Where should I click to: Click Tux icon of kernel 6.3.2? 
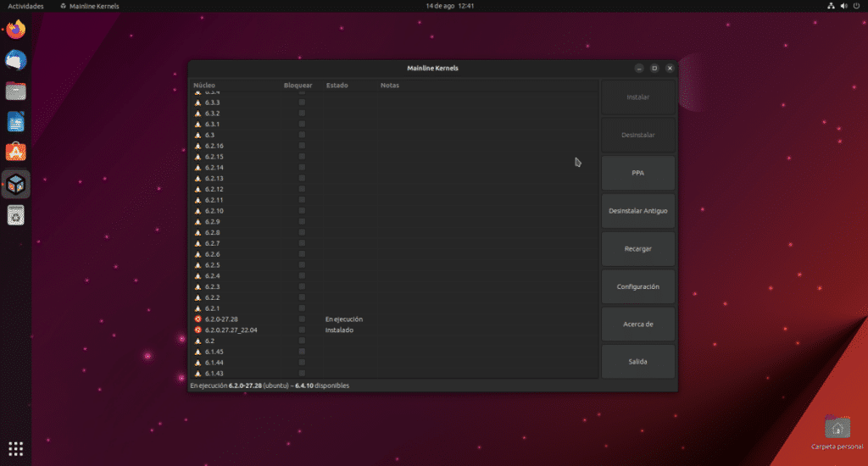coord(198,114)
